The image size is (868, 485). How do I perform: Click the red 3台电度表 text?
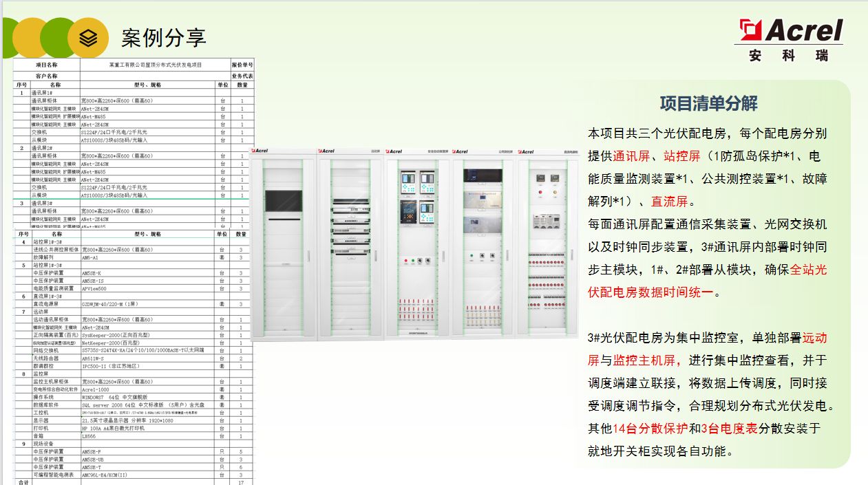pos(730,429)
